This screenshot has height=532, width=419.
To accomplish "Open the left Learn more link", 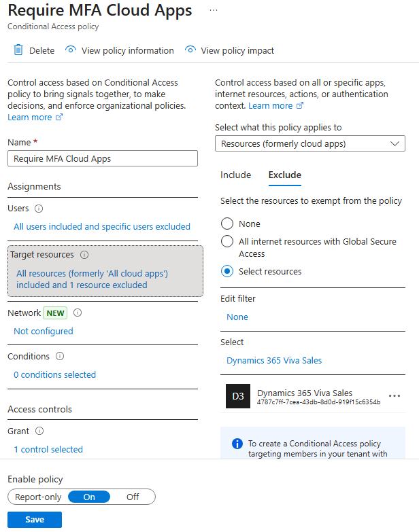I will tap(30, 118).
